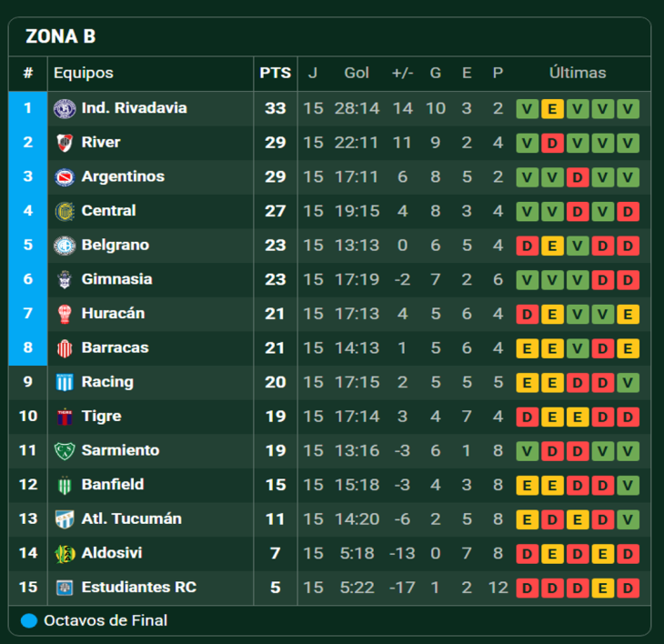The height and width of the screenshot is (644, 664).
Task: Click the Argentinos club crest icon
Action: click(65, 176)
